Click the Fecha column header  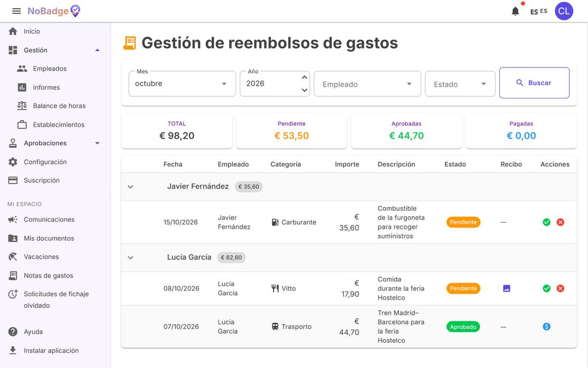tap(173, 164)
